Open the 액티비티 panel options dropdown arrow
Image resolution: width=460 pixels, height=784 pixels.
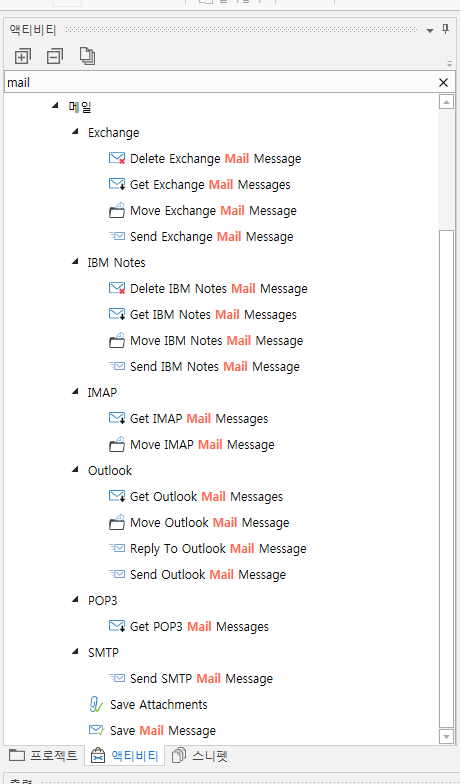430,31
